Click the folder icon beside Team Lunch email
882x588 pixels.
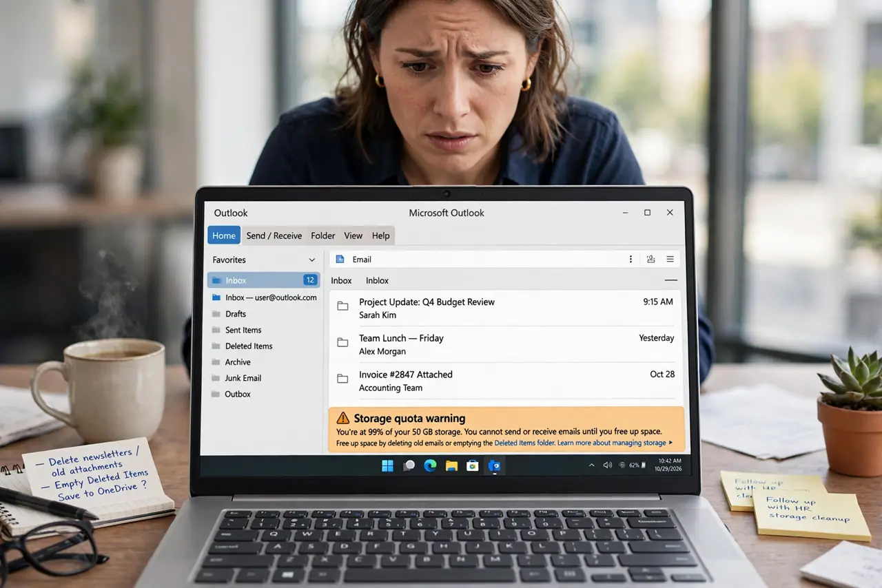tap(342, 342)
